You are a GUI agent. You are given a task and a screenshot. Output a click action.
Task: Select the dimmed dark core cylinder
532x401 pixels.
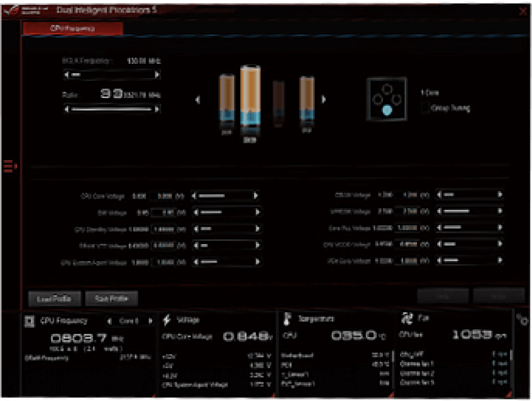(x=278, y=102)
